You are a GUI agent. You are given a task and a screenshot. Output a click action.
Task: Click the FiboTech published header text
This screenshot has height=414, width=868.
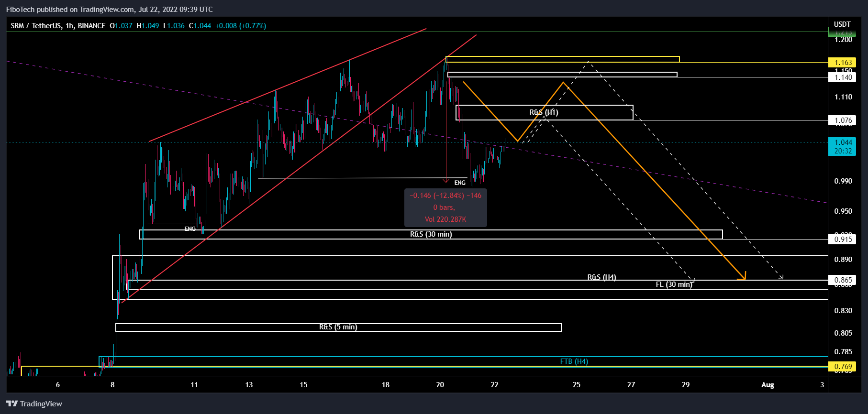pos(110,10)
